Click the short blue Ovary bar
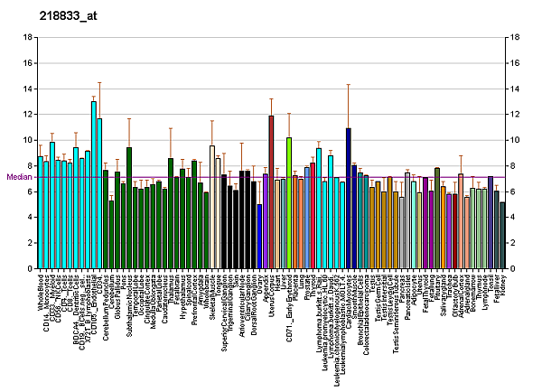 259,237
